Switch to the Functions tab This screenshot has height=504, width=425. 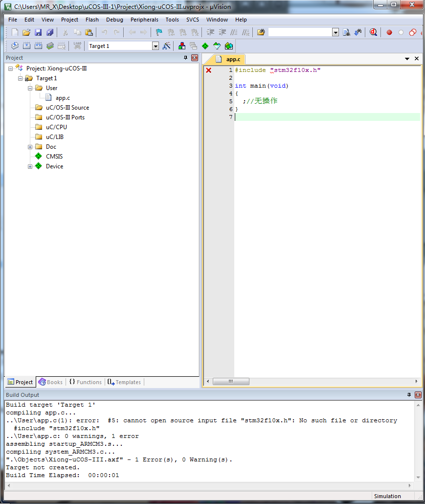(x=87, y=382)
